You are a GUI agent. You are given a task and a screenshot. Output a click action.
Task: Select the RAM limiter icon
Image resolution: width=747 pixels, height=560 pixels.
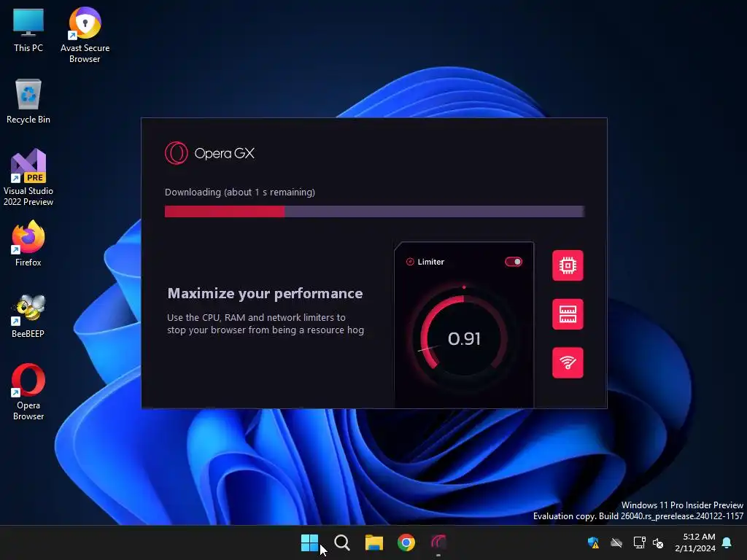tap(568, 314)
